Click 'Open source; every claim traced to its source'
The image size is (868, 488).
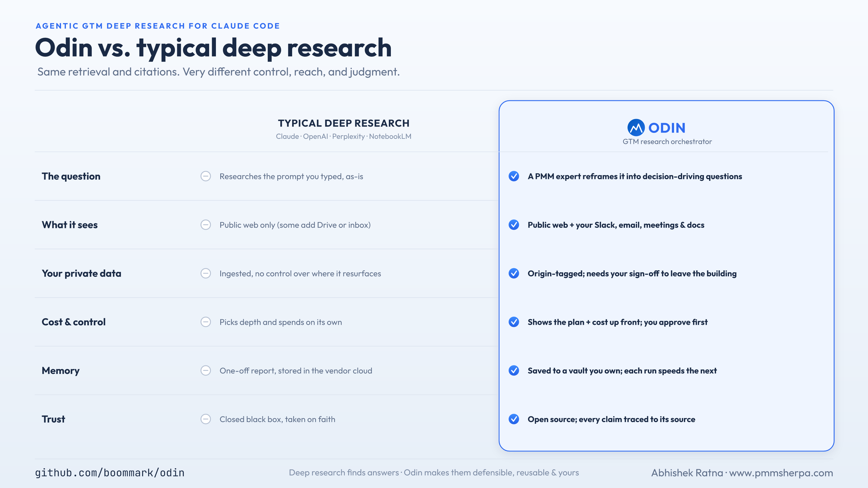point(612,419)
